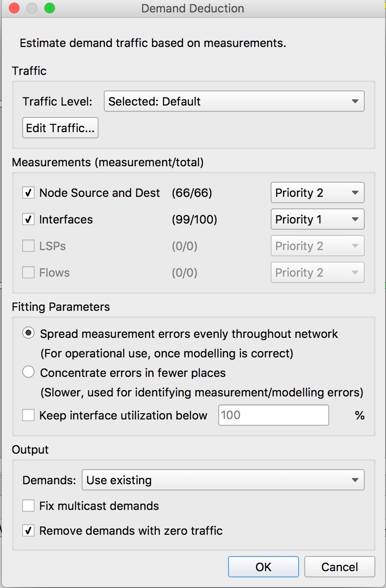Uncheck Remove demands with zero traffic
The height and width of the screenshot is (588, 386).
coord(28,531)
